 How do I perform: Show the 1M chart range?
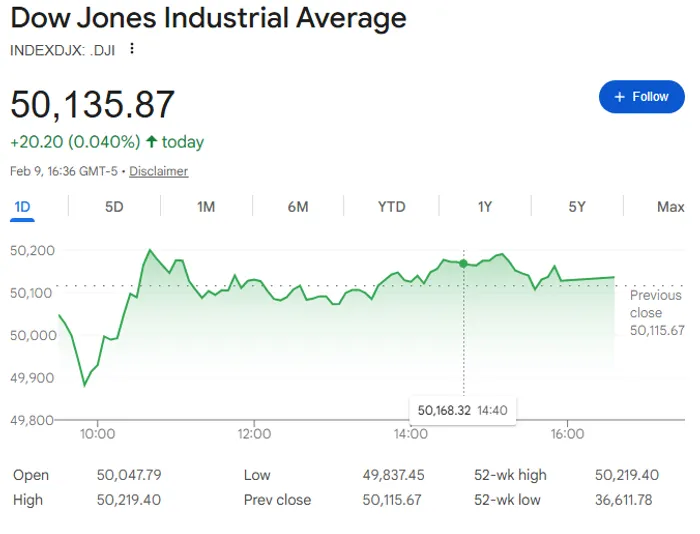click(x=206, y=207)
